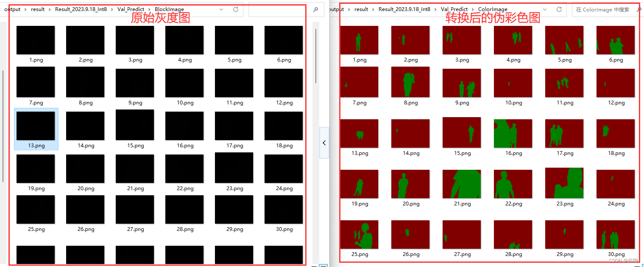Select black thumbnail 21.png in BlockImage
Screen dimensions: 644x267
(135, 169)
